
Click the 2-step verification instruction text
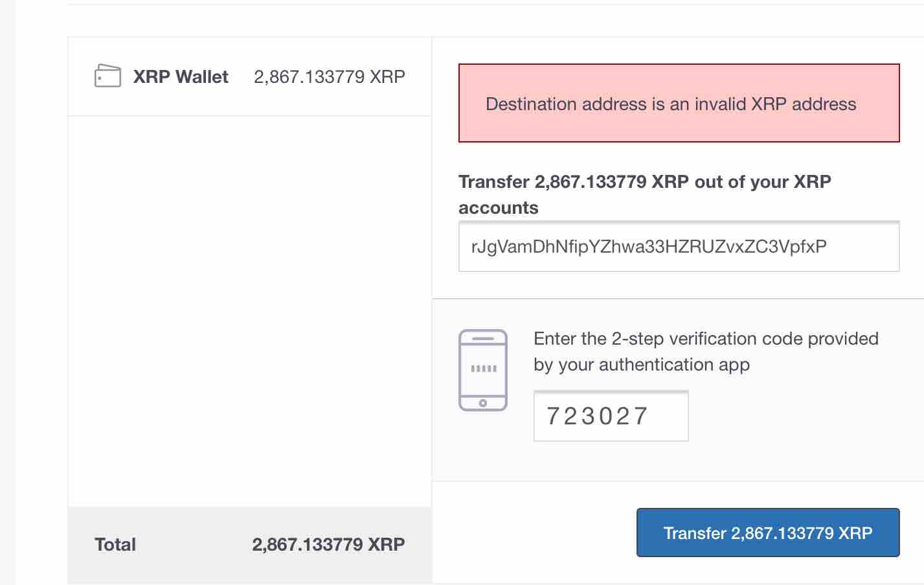(706, 351)
